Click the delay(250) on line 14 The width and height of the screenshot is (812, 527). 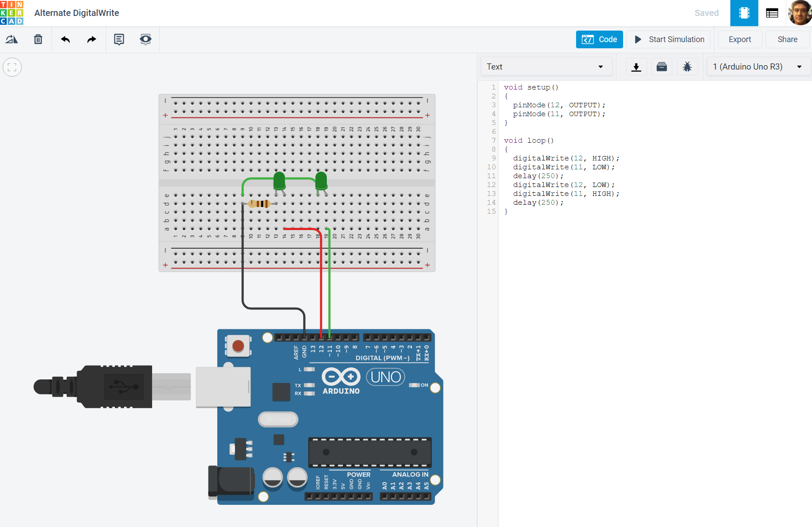pyautogui.click(x=538, y=203)
